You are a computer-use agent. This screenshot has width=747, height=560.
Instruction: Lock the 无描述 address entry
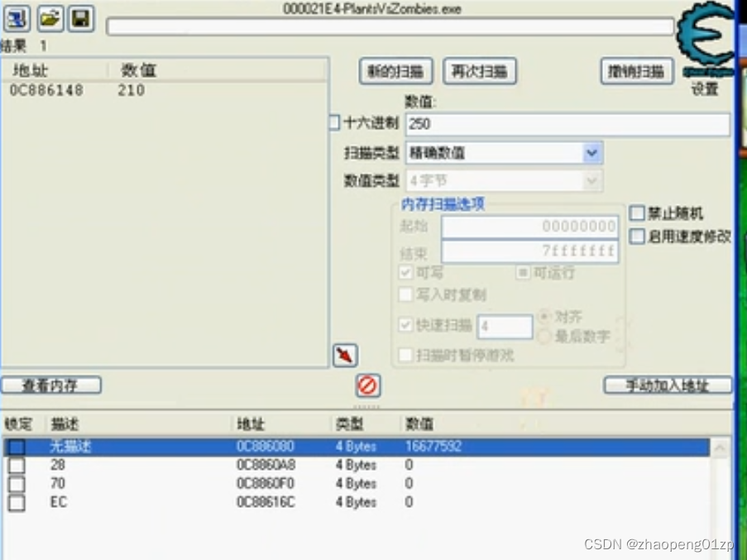[x=19, y=448]
